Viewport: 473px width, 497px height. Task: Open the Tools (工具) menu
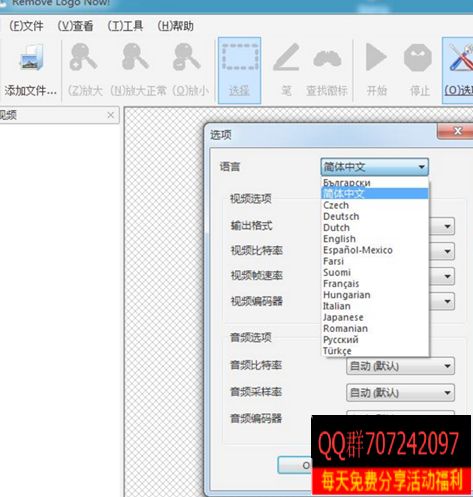[x=125, y=26]
